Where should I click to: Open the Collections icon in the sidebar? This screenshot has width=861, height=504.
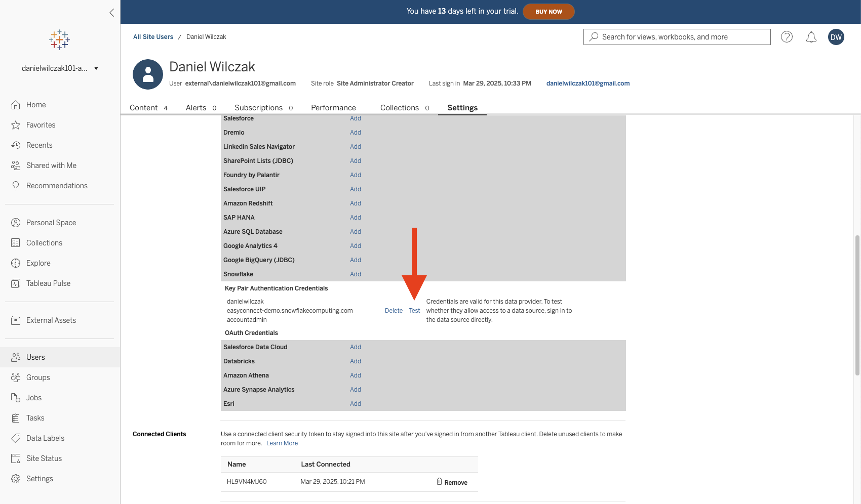click(x=16, y=243)
